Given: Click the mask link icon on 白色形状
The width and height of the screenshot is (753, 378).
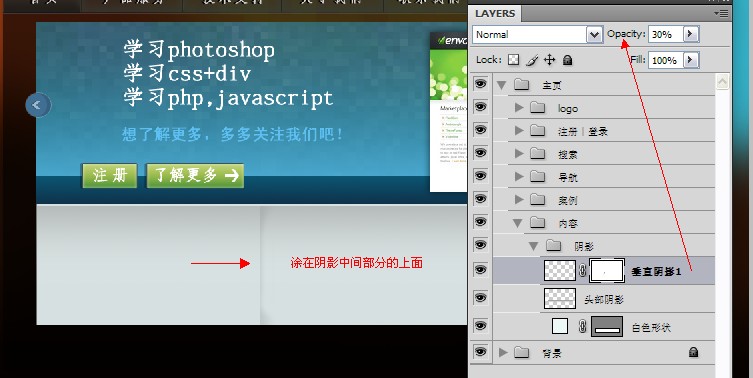Looking at the screenshot, I should point(583,327).
